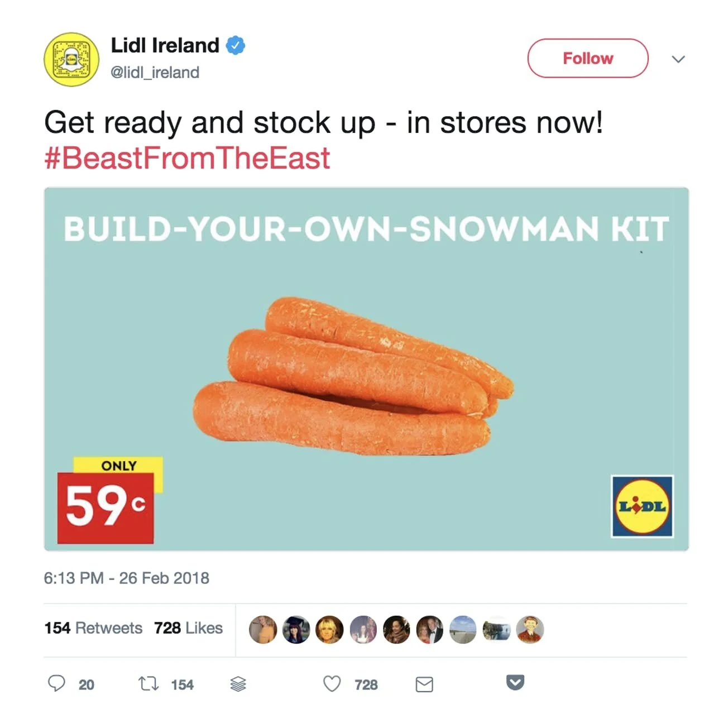Open the Buffer layers icon
This screenshot has height=714, width=728.
click(238, 684)
